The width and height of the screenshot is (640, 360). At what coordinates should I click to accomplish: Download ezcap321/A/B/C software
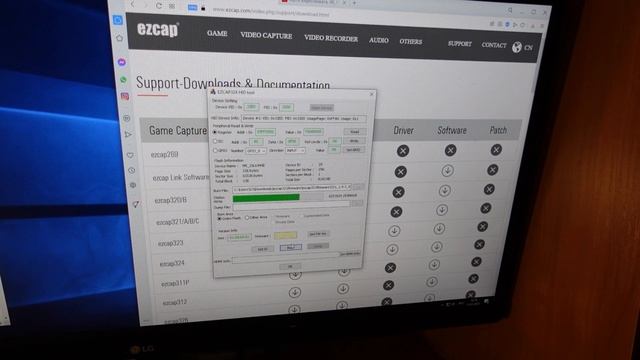point(442,210)
